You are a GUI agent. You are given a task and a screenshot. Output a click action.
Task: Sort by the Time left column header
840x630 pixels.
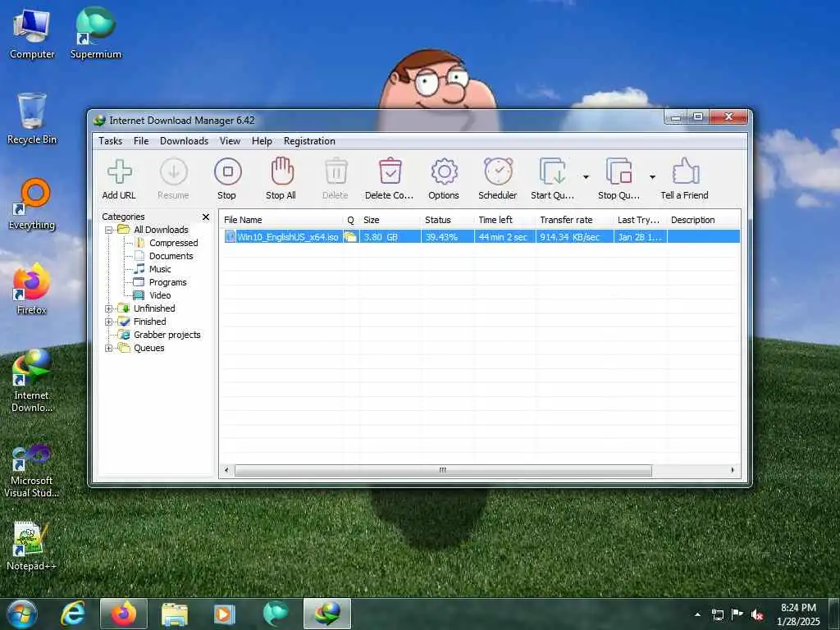[x=505, y=220]
